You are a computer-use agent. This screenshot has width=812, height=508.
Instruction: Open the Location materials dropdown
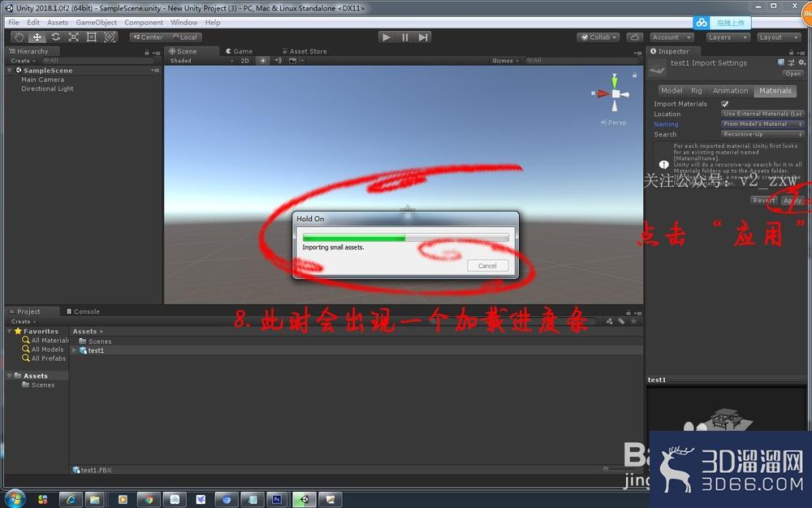point(762,114)
